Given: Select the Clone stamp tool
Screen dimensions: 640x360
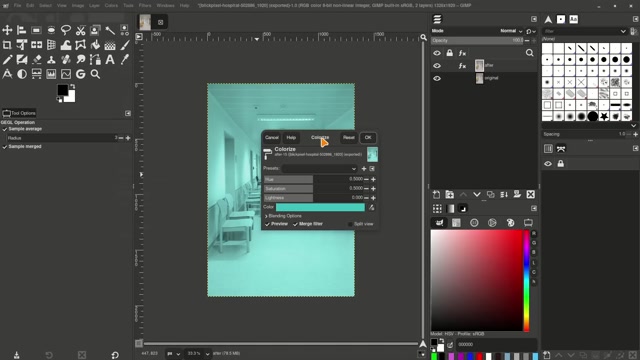Looking at the screenshot, I should pos(51,60).
